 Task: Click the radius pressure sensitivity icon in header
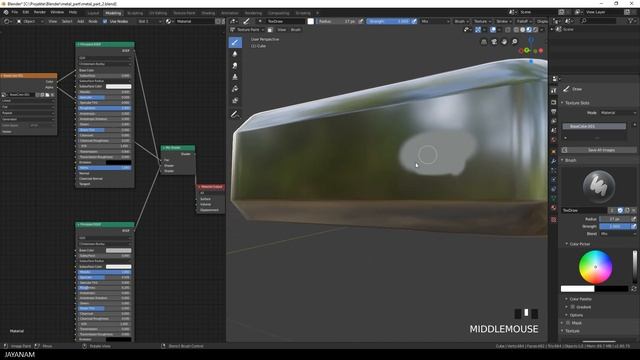[x=361, y=21]
